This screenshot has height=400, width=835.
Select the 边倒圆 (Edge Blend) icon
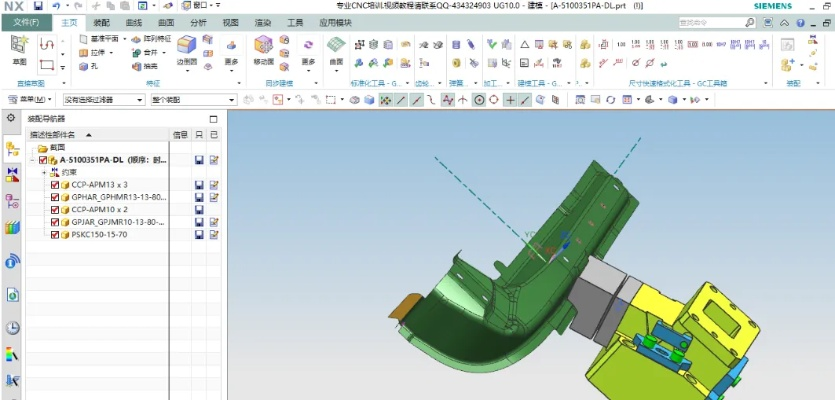(186, 47)
